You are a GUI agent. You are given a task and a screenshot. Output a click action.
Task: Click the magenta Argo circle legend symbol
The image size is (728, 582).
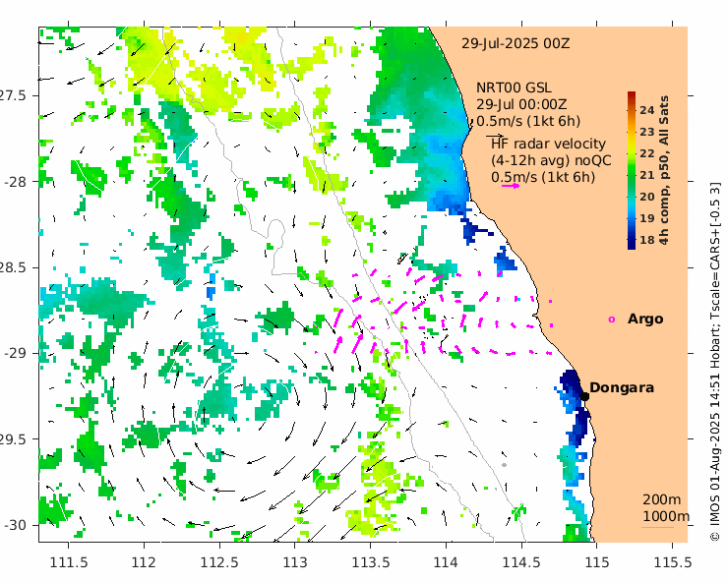[x=612, y=320]
